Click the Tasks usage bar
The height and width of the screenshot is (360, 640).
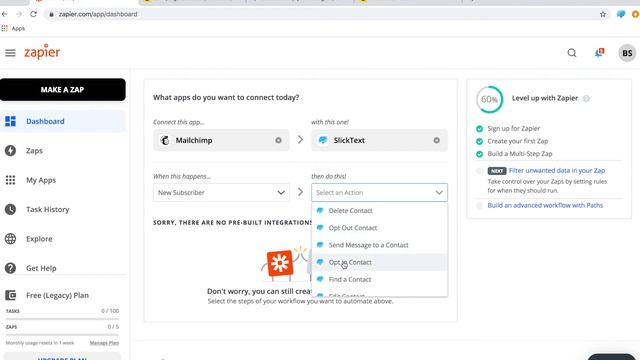click(62, 319)
